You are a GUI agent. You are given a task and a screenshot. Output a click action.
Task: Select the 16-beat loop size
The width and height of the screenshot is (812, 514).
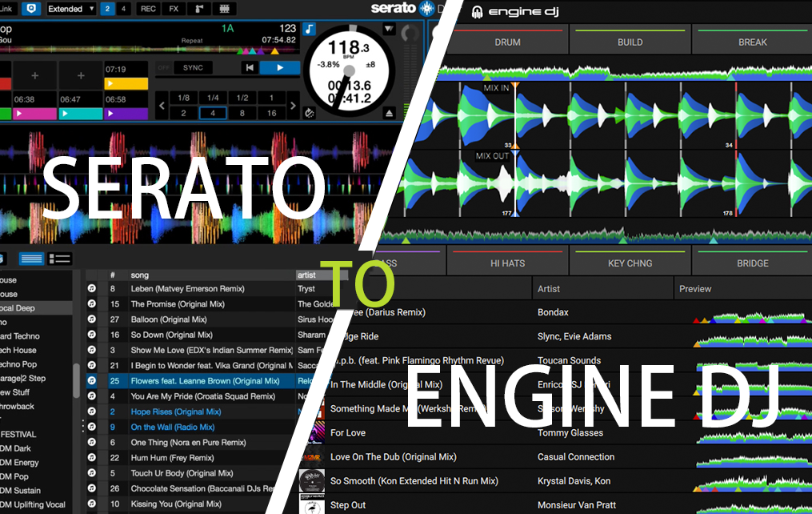coord(272,113)
